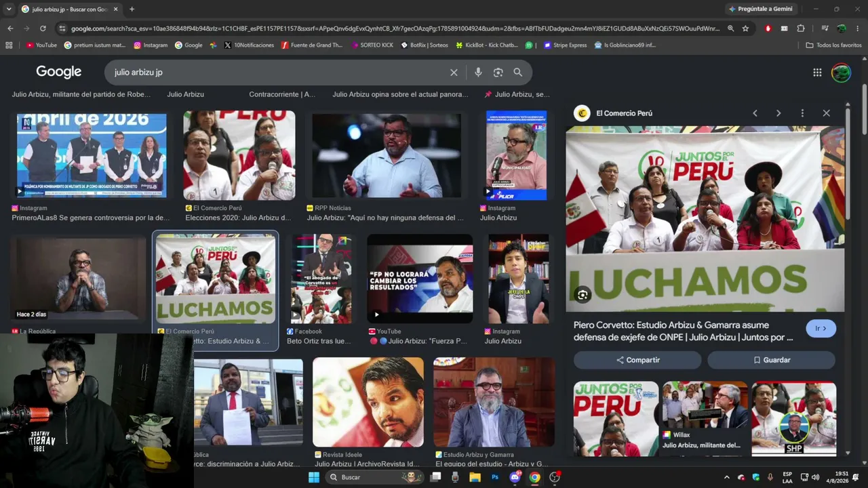Switch to Chrome from the taskbar
The image size is (868, 488).
[535, 477]
